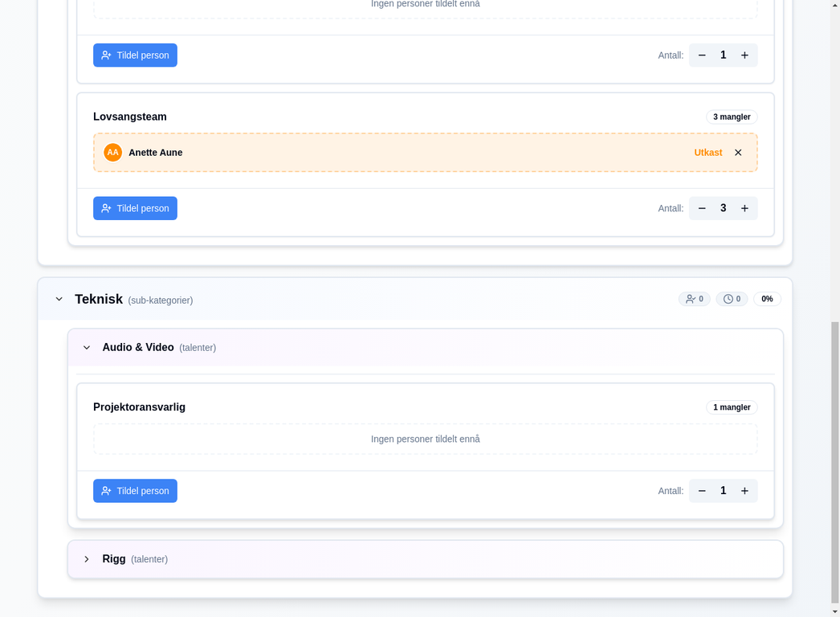
Task: Click the 0% completion badge for Teknisk
Action: click(767, 299)
